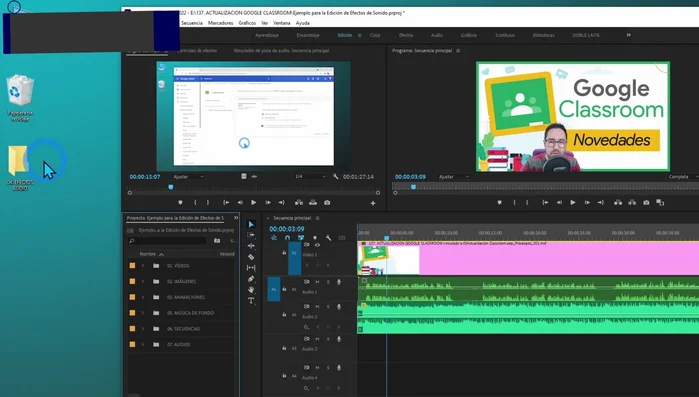Play the Program monitor sequence
The height and width of the screenshot is (397, 699).
pos(573,202)
